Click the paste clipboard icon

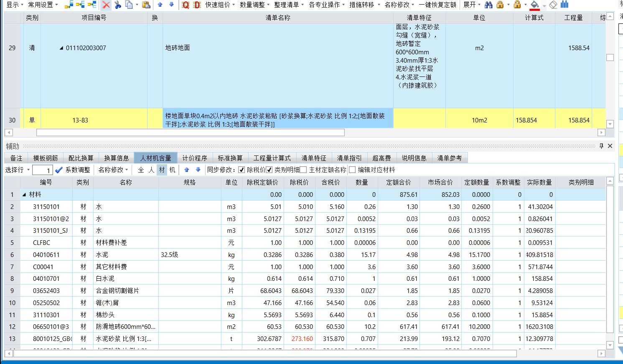click(x=146, y=5)
